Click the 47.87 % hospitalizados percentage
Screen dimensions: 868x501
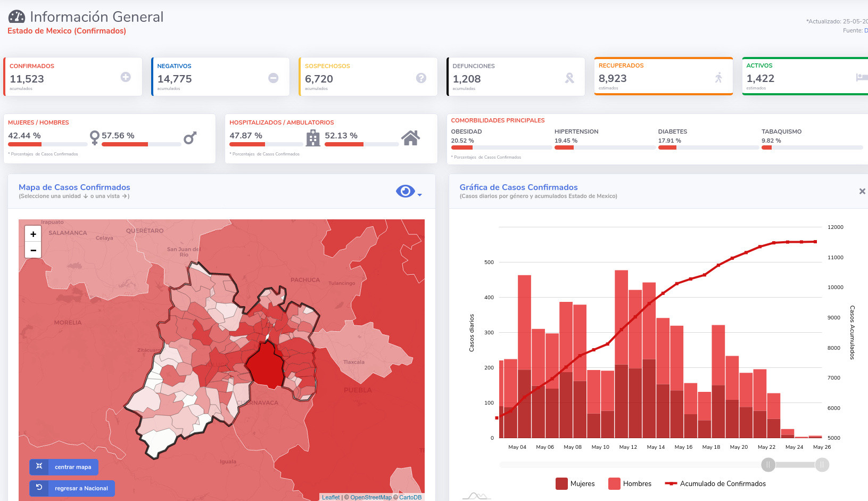246,136
